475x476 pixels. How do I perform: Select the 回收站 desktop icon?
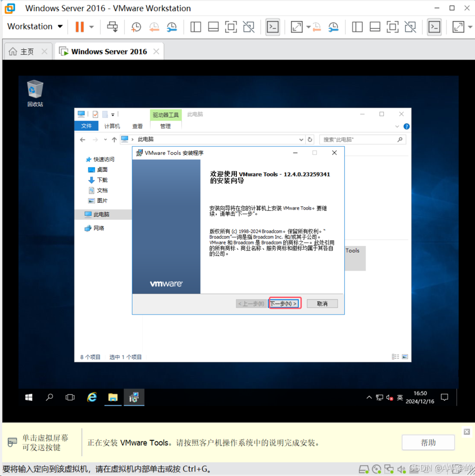(35, 93)
